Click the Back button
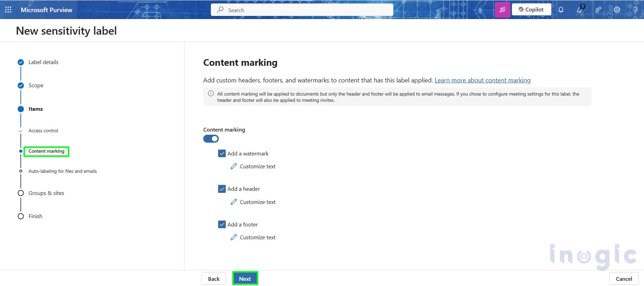Screen dimensions: 644x286 pyautogui.click(x=214, y=279)
